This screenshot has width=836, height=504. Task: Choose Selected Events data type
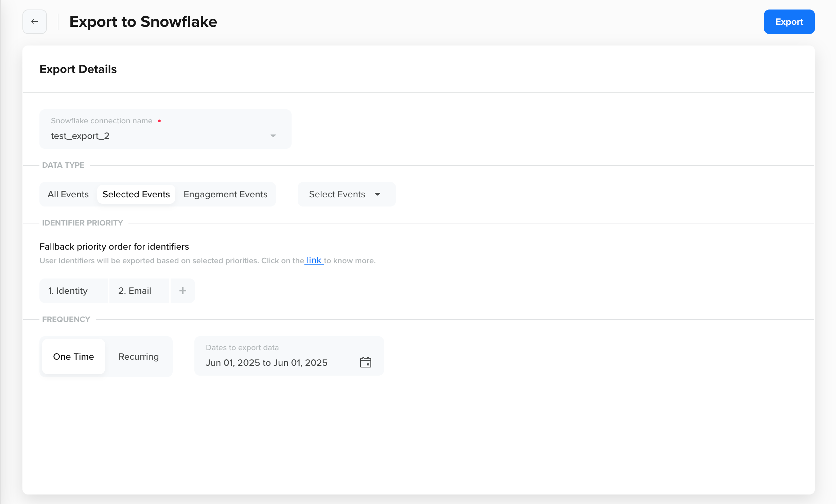(x=136, y=194)
